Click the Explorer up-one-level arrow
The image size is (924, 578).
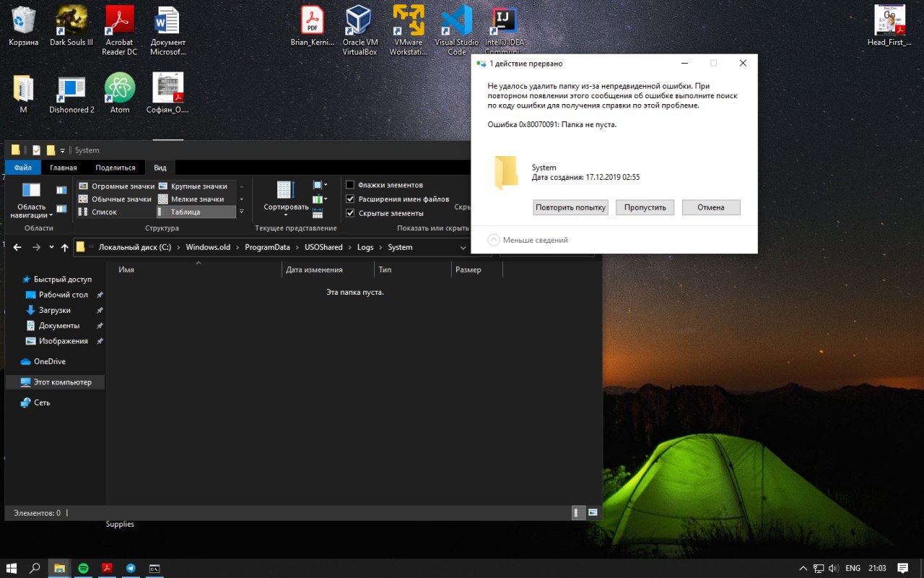[64, 247]
